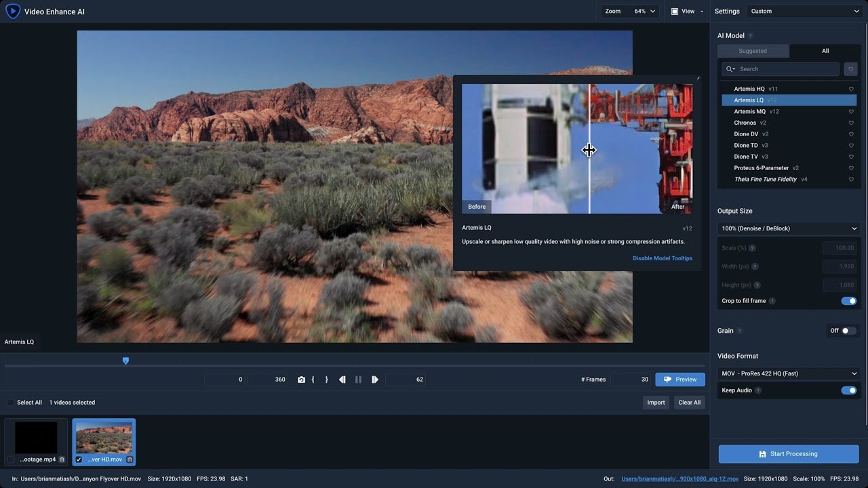Click the Start Processing button

click(x=789, y=453)
